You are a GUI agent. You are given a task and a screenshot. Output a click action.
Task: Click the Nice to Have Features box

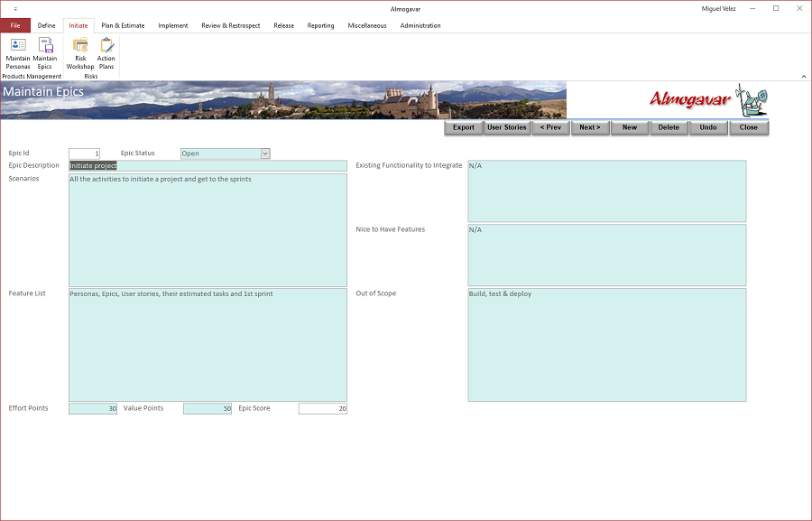coord(607,255)
